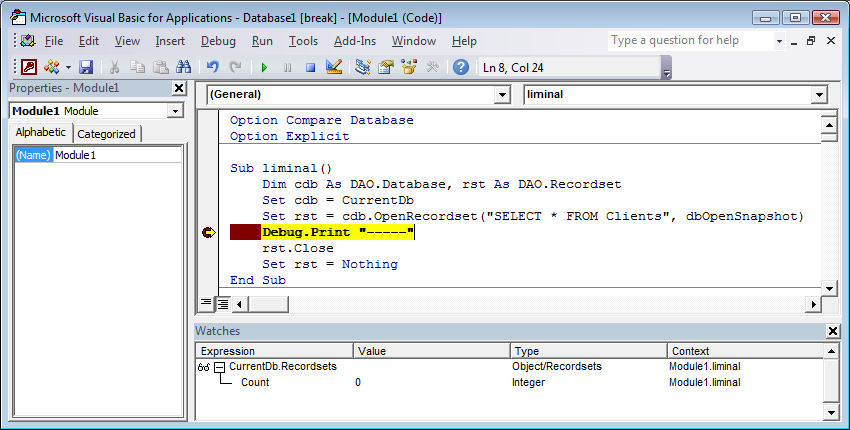Switch to the Alphabetic tab
The image size is (850, 430).
pos(41,132)
